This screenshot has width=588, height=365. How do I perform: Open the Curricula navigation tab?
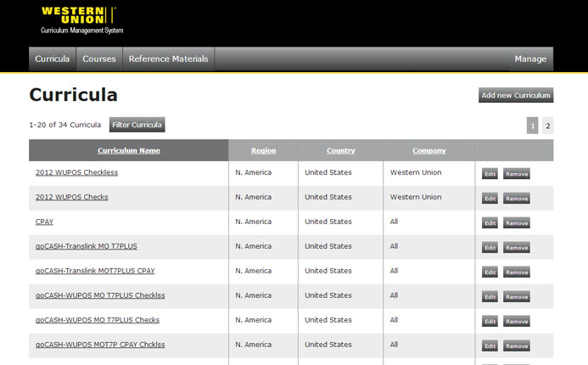click(53, 59)
